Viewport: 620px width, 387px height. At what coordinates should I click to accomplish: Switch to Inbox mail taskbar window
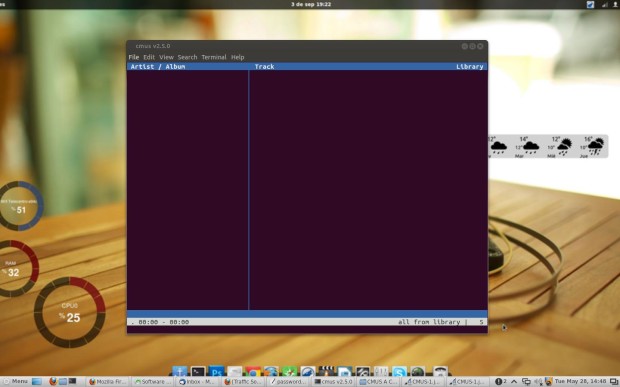click(x=197, y=382)
